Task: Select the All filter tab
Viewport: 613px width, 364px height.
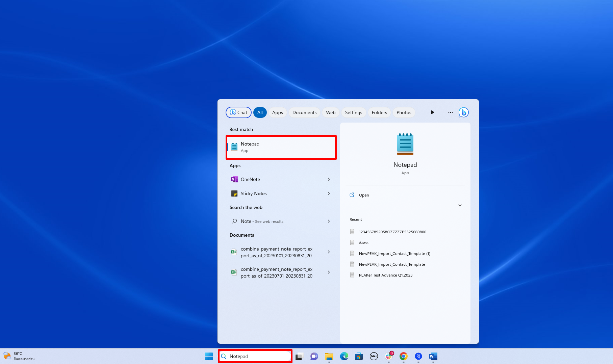Action: [260, 112]
